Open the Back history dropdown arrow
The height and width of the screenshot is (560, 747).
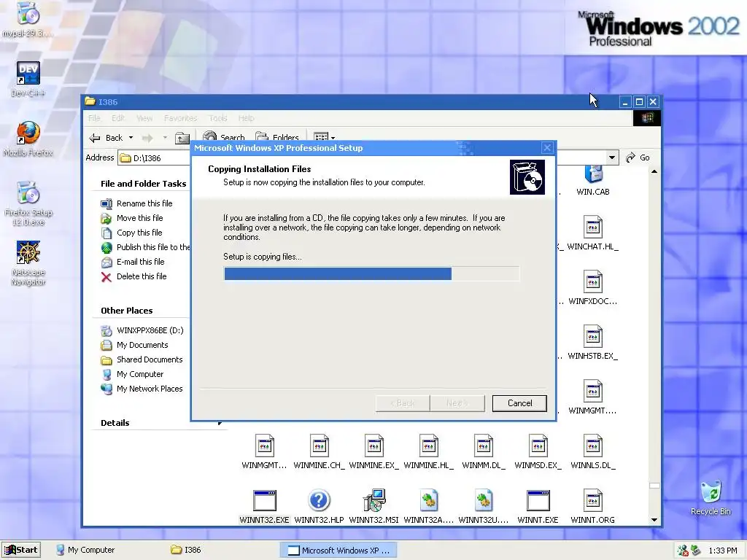click(x=131, y=138)
